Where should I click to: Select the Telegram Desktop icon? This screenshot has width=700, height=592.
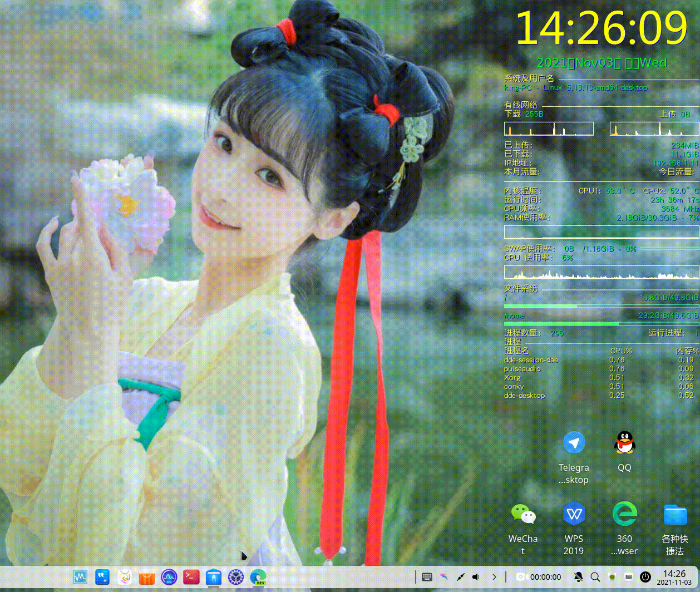pyautogui.click(x=574, y=457)
